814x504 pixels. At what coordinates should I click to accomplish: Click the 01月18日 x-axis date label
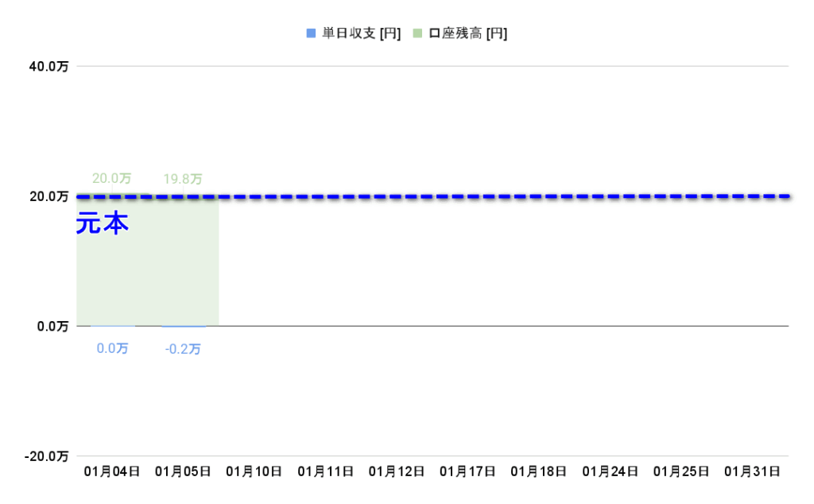pyautogui.click(x=539, y=471)
